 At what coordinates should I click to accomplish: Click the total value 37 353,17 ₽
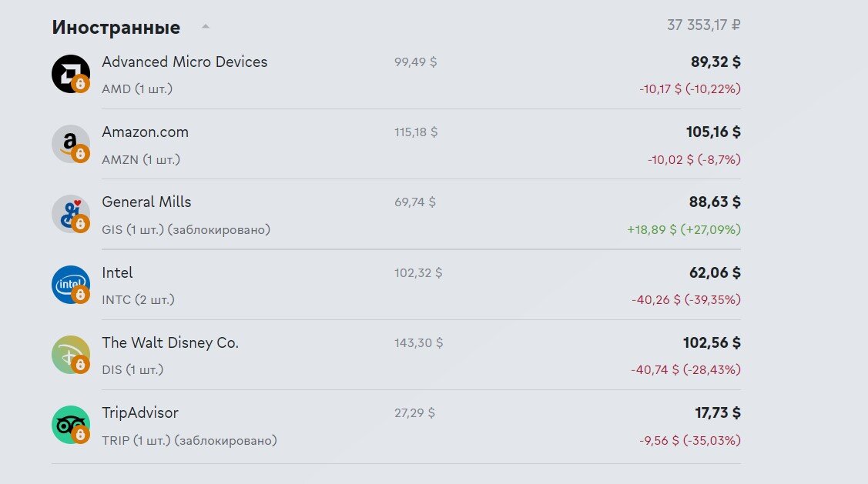[x=704, y=25]
